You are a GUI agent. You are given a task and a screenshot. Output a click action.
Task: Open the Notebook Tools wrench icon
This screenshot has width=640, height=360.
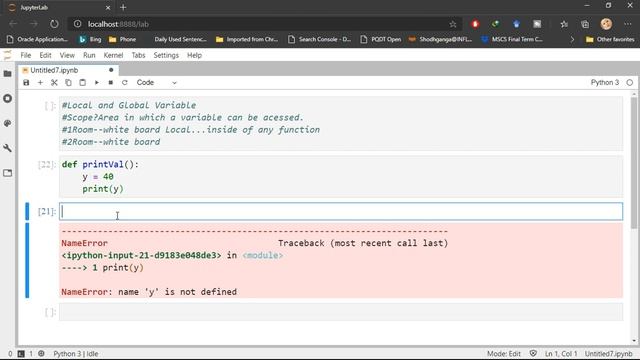[7, 148]
